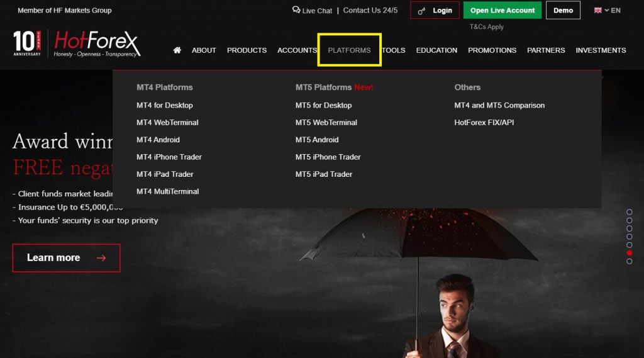Viewport: 644px width, 358px height.
Task: Select MT4 MultiTerminal
Action: click(x=167, y=191)
